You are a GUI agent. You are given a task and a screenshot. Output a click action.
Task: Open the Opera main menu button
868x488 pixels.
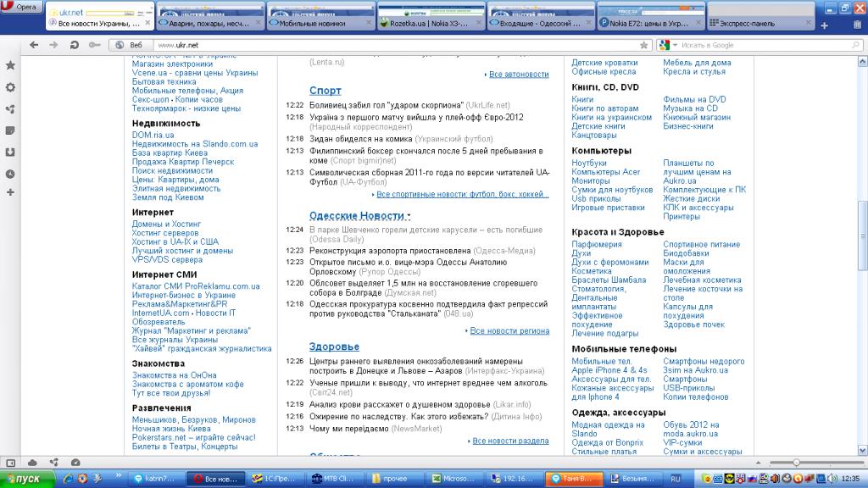23,8
